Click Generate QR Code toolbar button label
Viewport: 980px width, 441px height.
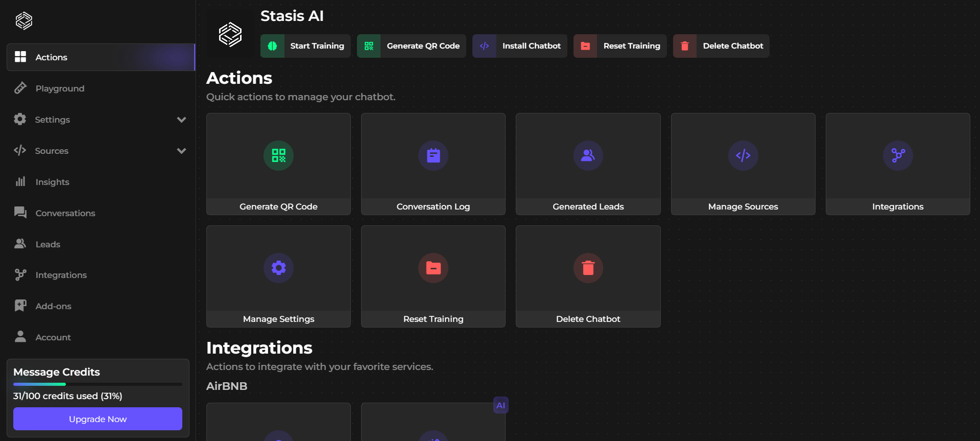(x=423, y=46)
